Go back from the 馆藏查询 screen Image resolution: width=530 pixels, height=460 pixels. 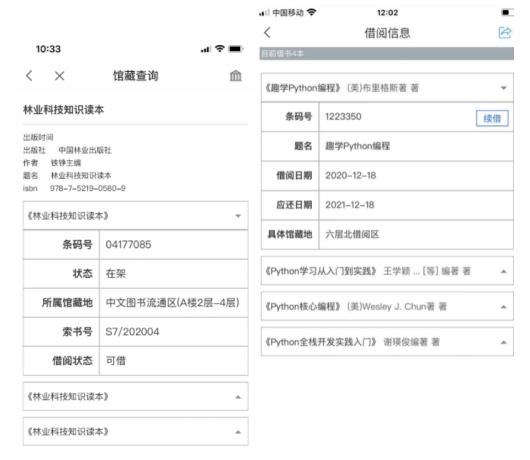pos(29,76)
